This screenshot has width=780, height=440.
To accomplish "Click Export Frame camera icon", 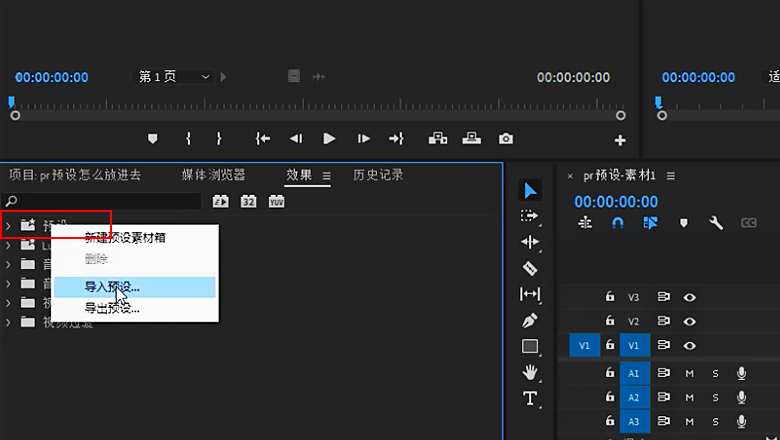I will [x=506, y=139].
